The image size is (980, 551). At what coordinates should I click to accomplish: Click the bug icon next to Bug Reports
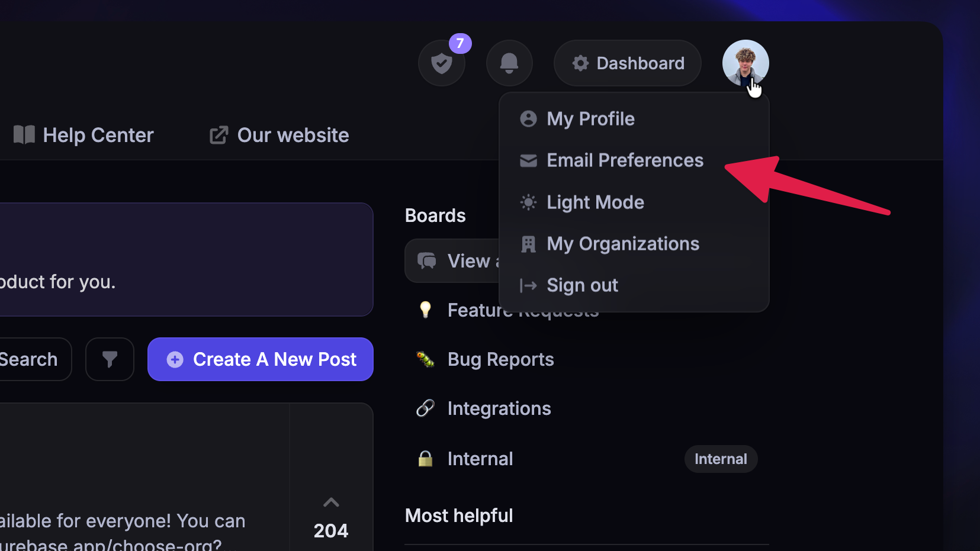(425, 359)
